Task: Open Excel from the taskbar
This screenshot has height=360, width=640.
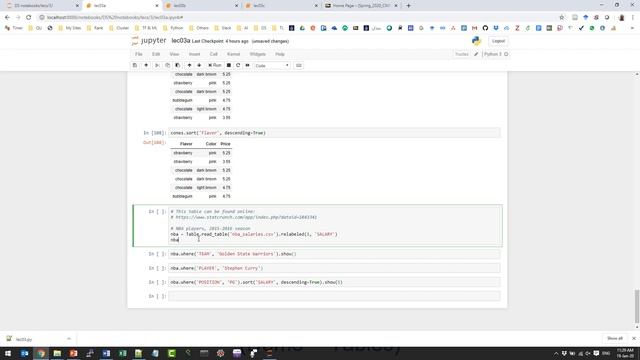Action: (122, 353)
